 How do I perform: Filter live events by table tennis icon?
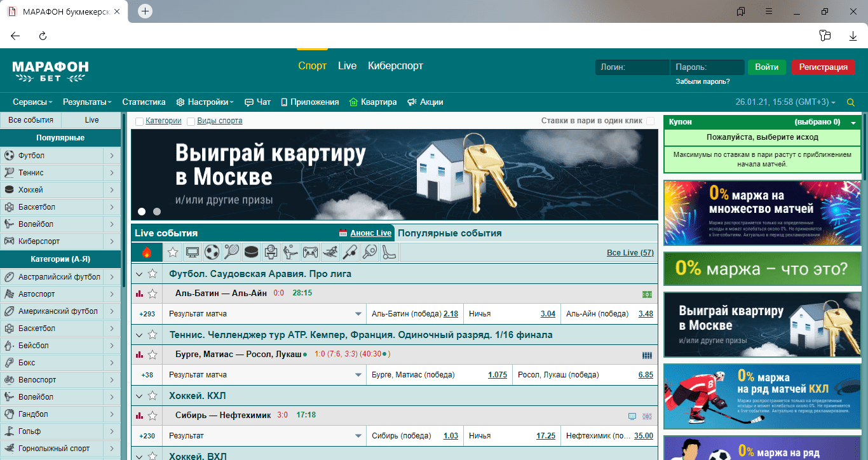(369, 252)
